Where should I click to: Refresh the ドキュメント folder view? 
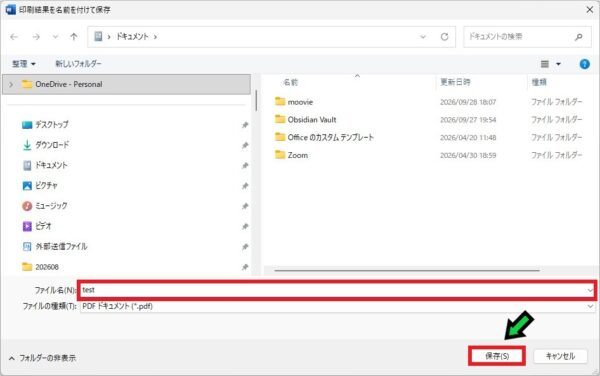tap(444, 37)
